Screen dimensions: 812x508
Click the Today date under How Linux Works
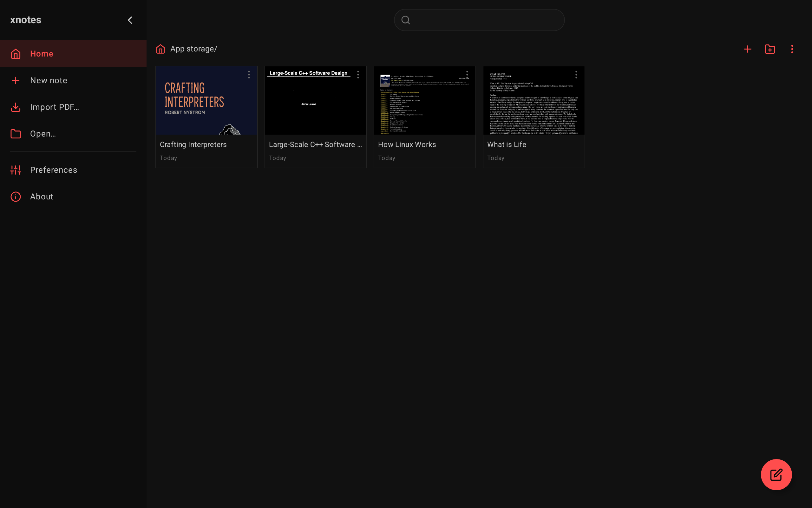387,158
